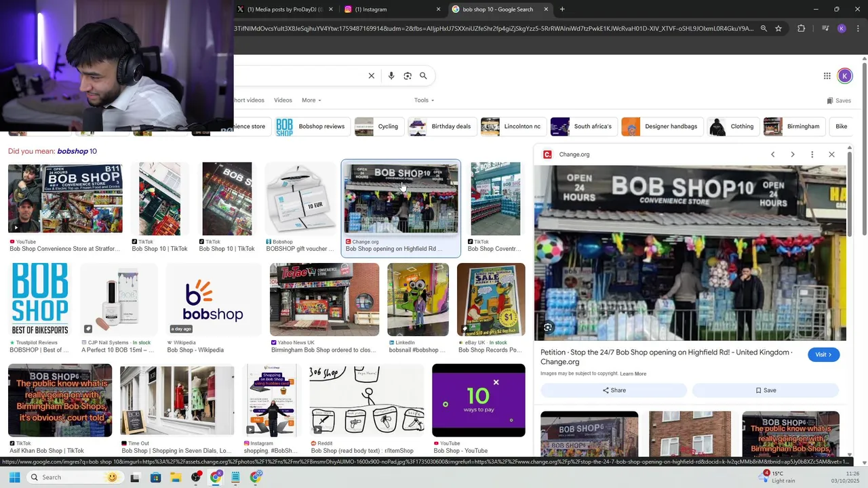868x488 pixels.
Task: Search inside the image with the lens icon
Action: click(x=548, y=327)
